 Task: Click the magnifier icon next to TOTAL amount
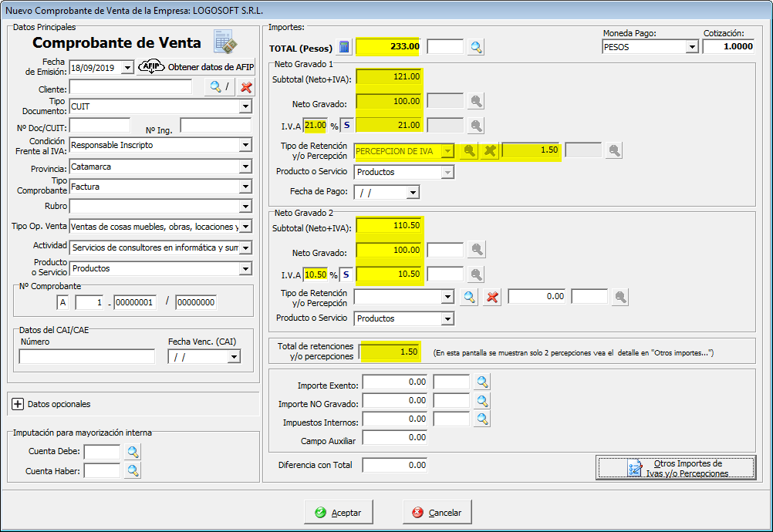pyautogui.click(x=477, y=47)
